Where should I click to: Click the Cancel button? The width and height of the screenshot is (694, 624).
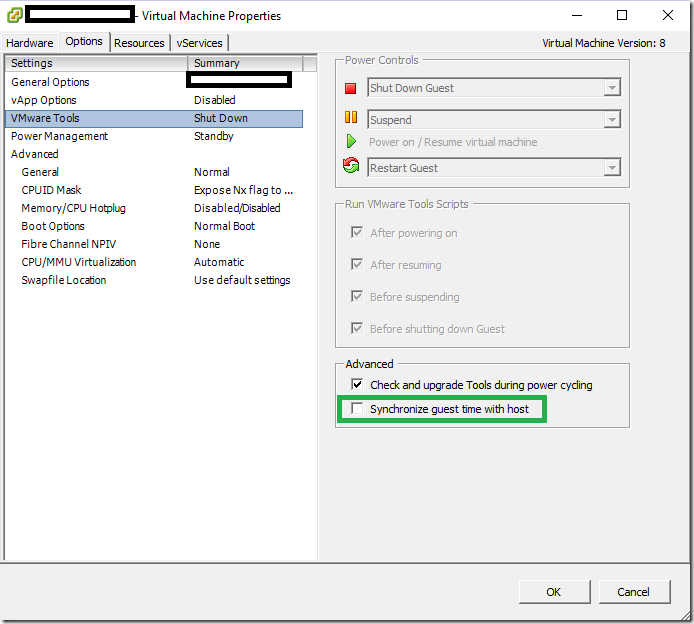click(x=634, y=592)
